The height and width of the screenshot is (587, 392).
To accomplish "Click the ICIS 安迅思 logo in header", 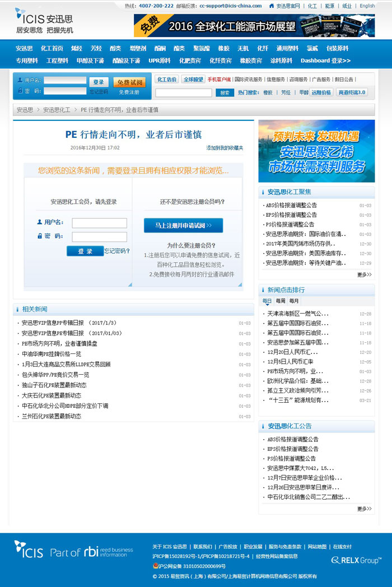I will point(44,21).
